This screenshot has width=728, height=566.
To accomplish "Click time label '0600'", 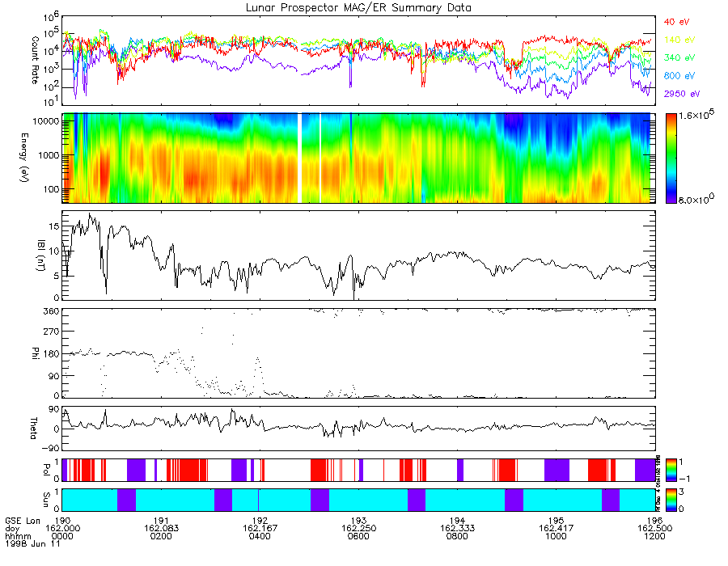I will pyautogui.click(x=358, y=536).
